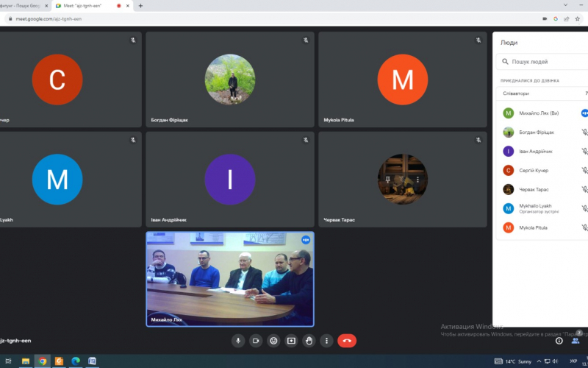Screen dimensions: 588x368
Task: Open File Explorer from the taskbar
Action: pos(26,361)
